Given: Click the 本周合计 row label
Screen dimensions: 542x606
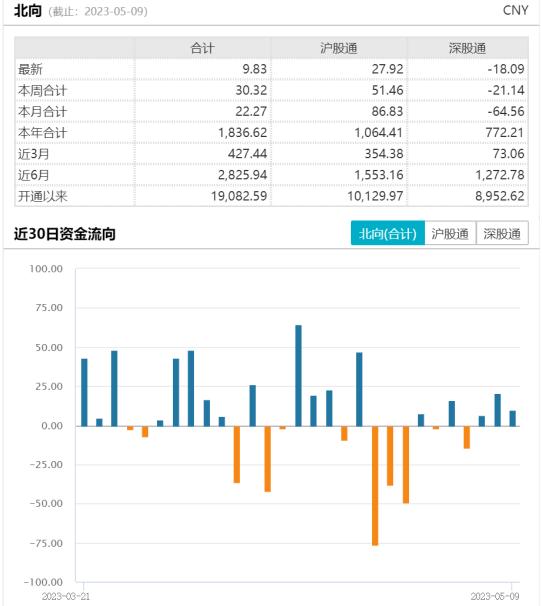Looking at the screenshot, I should point(43,90).
